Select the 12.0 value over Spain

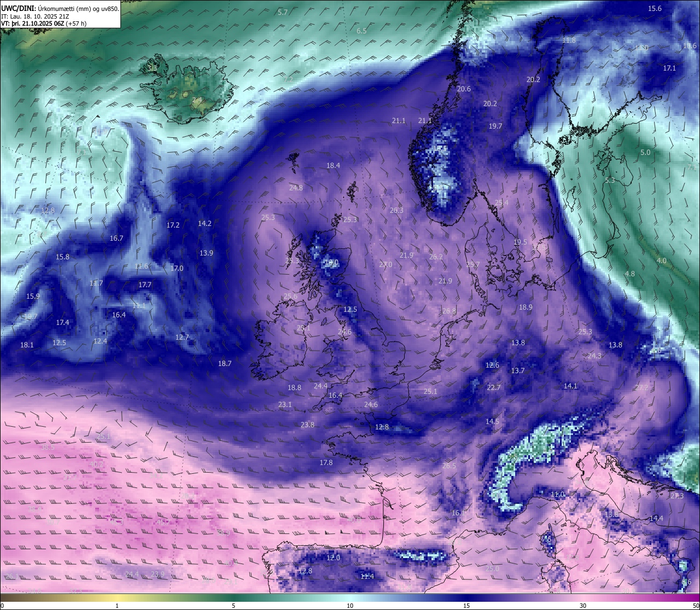point(333,557)
